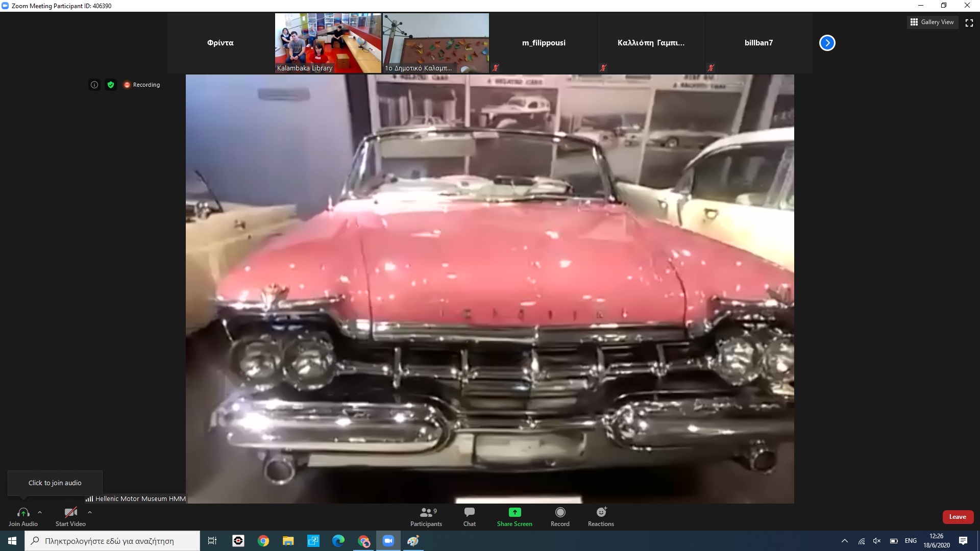The image size is (980, 551).
Task: Show hidden system tray icons
Action: [845, 541]
